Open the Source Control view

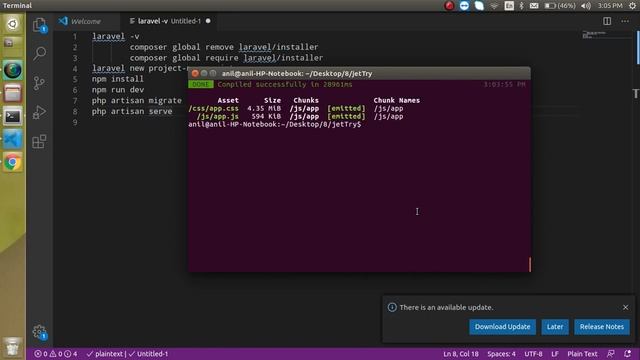[39, 83]
